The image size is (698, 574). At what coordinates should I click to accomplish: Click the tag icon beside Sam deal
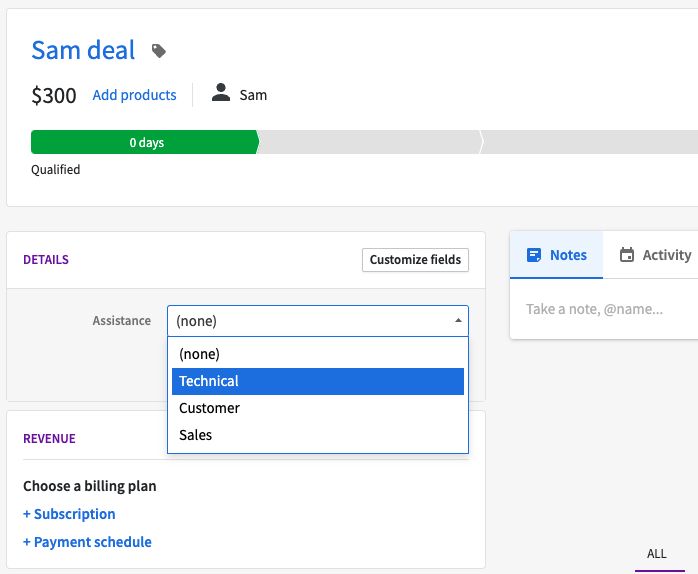tap(158, 51)
